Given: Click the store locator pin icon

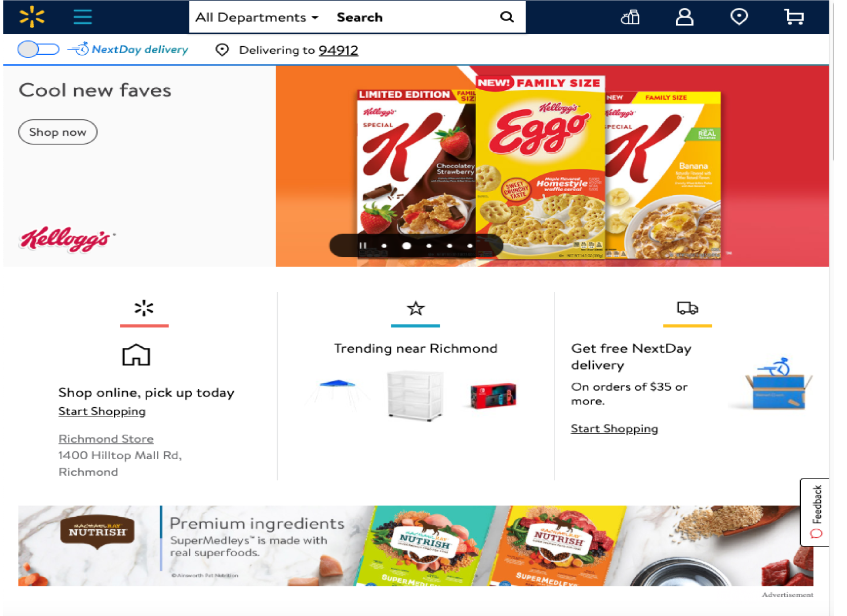Looking at the screenshot, I should [x=739, y=17].
